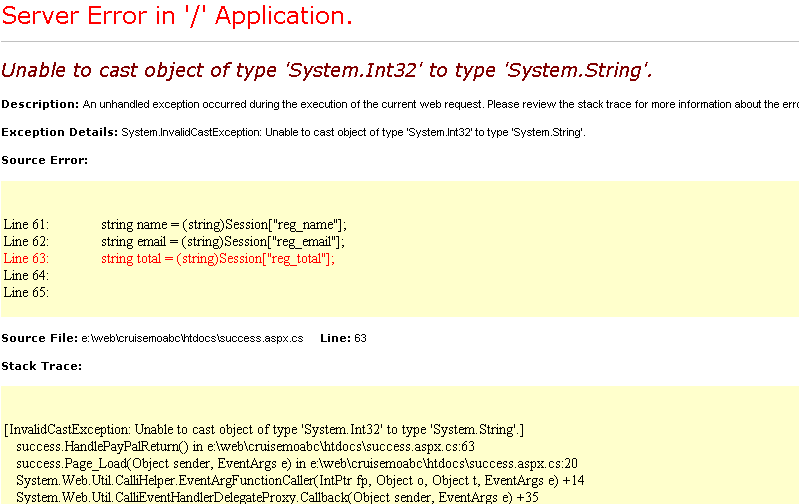The height and width of the screenshot is (504, 799).
Task: Click the bracketed InvalidCastException stack trace line
Action: pos(264,430)
